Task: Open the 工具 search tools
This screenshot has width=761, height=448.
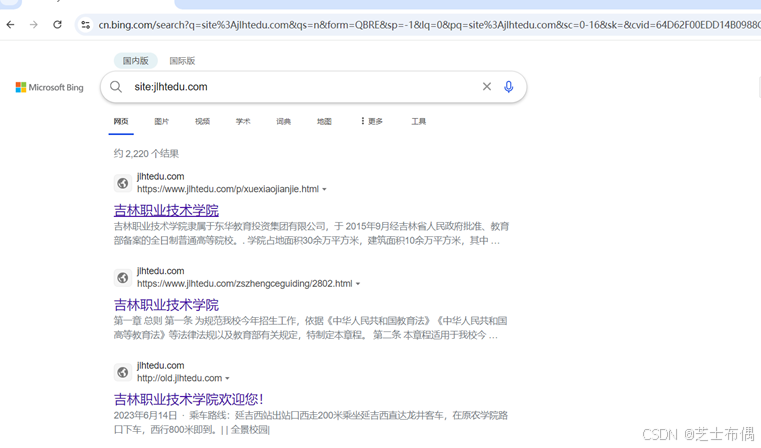Action: click(x=418, y=121)
